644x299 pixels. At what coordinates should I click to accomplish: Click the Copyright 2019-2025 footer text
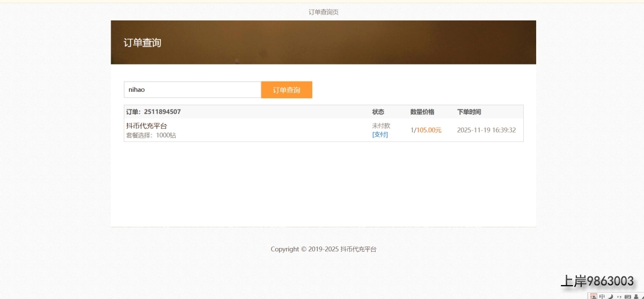point(323,249)
